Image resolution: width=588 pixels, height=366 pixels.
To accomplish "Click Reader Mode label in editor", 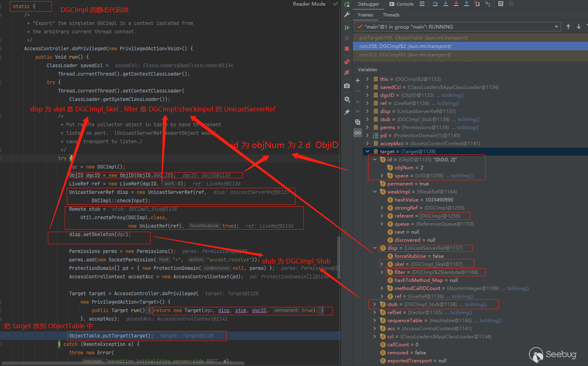I will click(309, 4).
